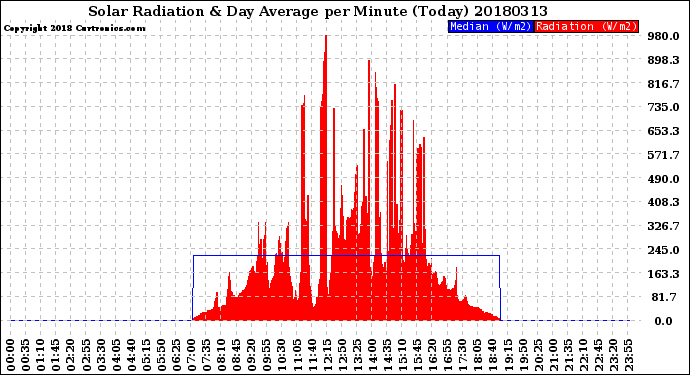Screen dimensions: 690x375
Task: Click the 980.0 y-axis label
Action: [663, 36]
